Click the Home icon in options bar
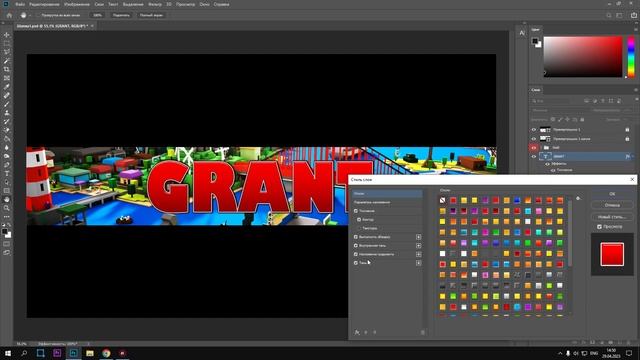 tap(9, 15)
